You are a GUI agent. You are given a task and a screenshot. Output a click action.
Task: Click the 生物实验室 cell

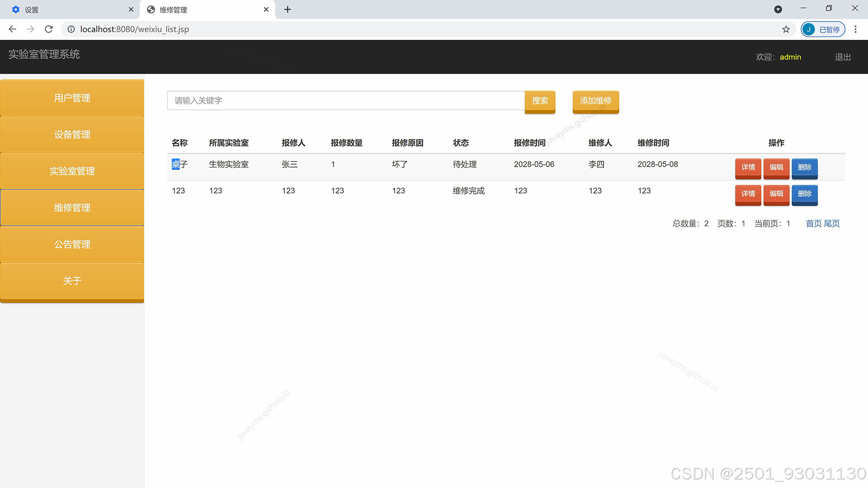[x=229, y=164]
